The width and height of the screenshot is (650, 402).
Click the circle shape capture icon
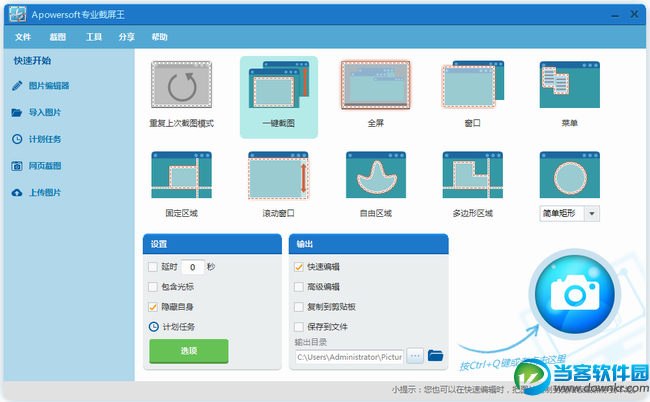(x=570, y=174)
